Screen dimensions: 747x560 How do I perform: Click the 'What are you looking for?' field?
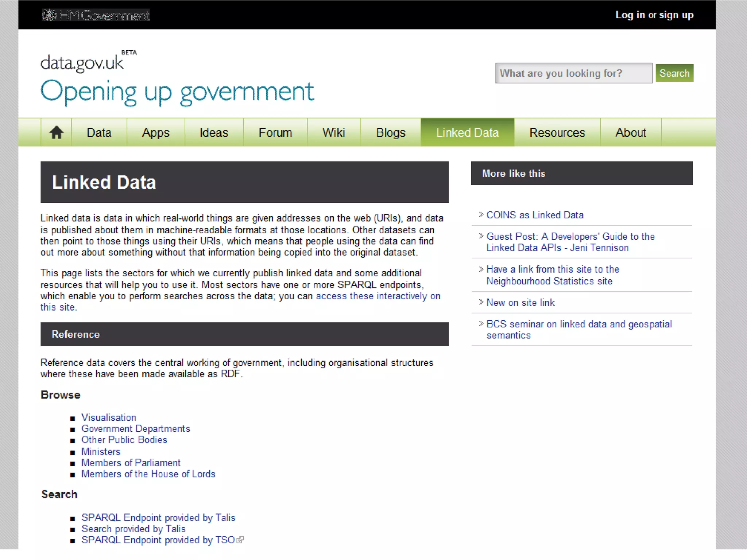573,73
